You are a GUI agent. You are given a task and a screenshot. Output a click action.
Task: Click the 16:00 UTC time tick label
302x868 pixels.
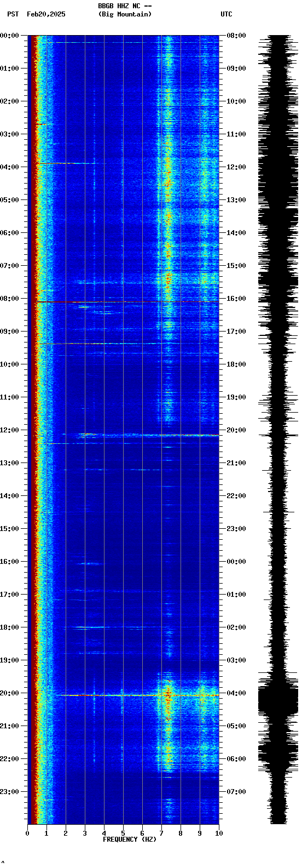pos(236,299)
